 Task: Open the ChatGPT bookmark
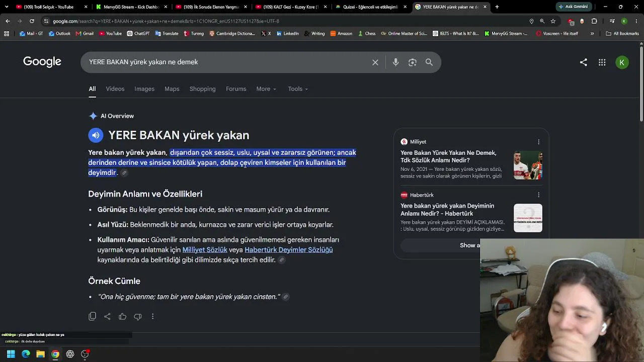[138, 34]
